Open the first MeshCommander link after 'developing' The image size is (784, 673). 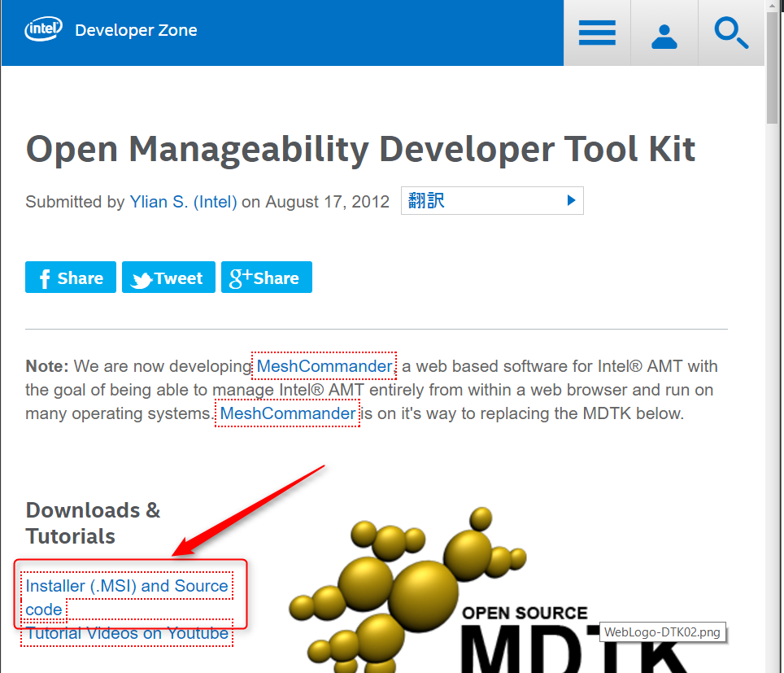[x=324, y=366]
